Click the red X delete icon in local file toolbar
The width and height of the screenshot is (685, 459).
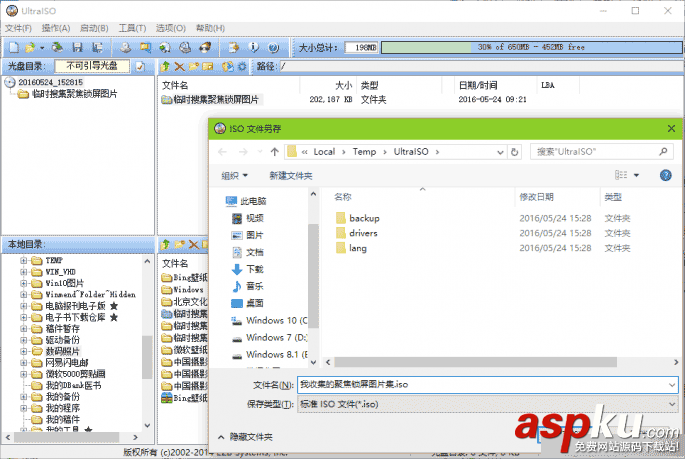[194, 245]
